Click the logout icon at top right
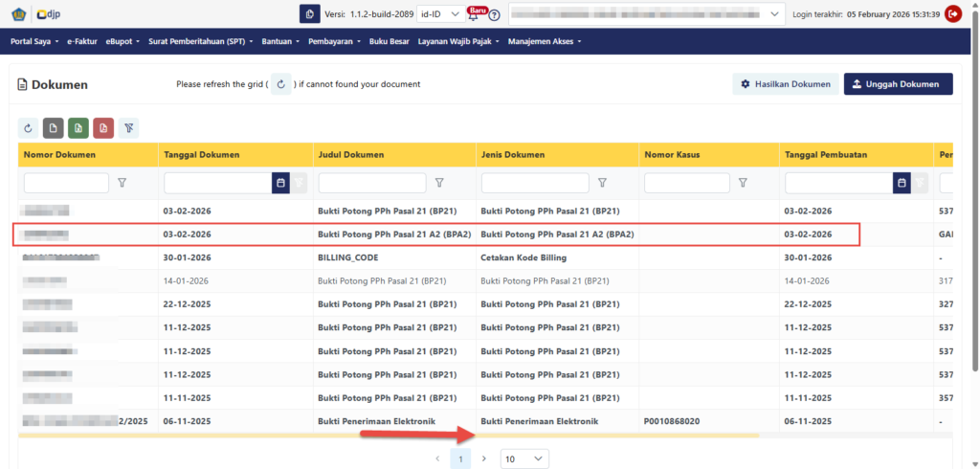The width and height of the screenshot is (980, 469). point(953,13)
